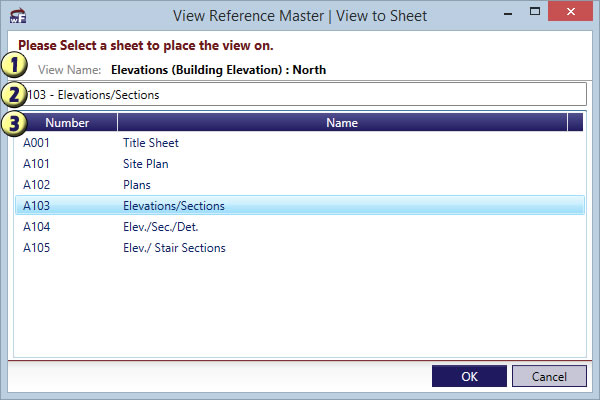
Task: Click the yellow number 2 marker
Action: 14,94
